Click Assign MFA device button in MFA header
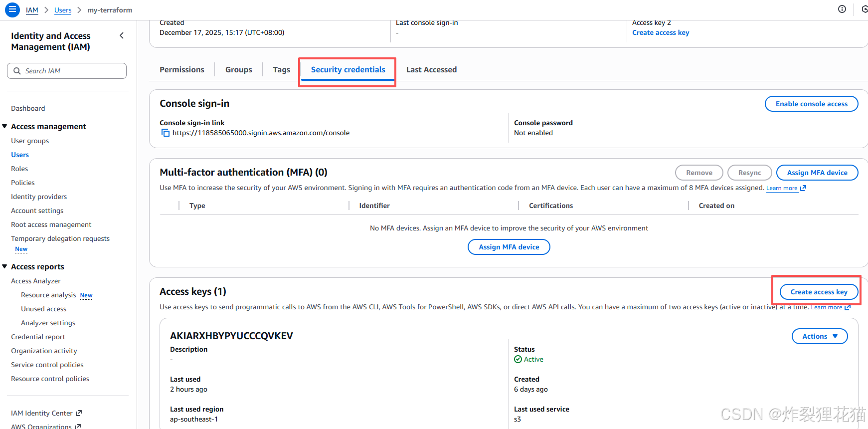 pos(817,173)
